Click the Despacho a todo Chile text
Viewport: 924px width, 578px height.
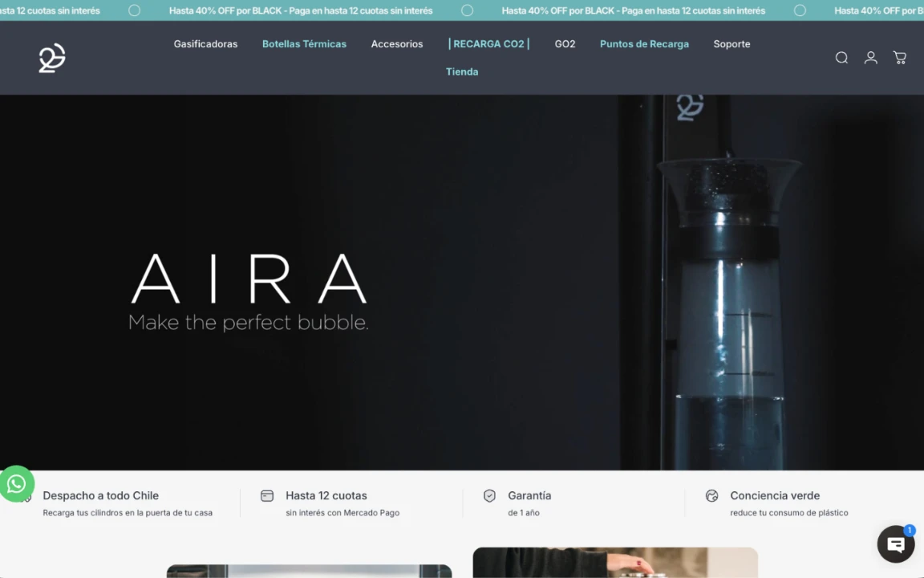101,496
